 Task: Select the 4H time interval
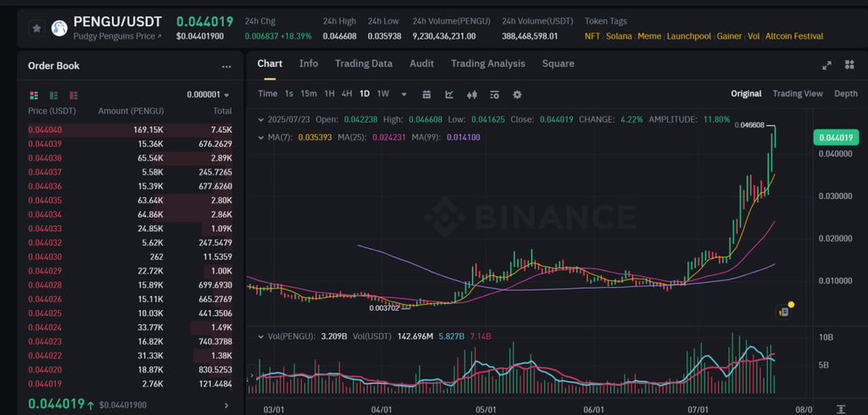click(347, 93)
